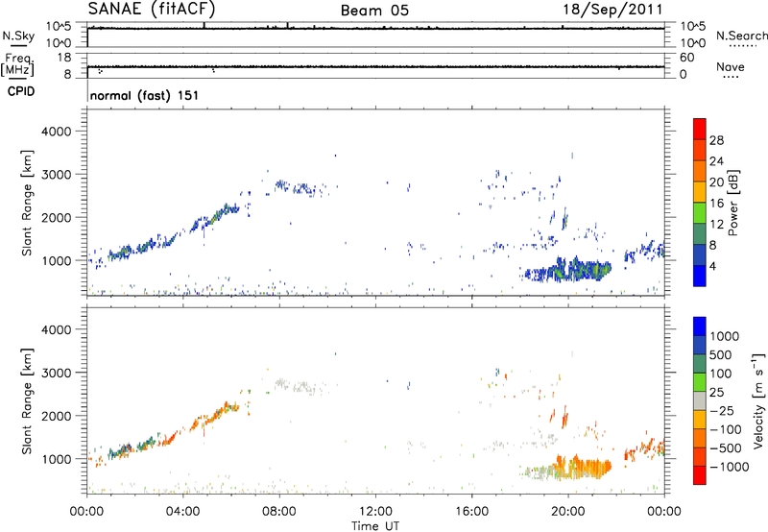The height and width of the screenshot is (532, 768).
Task: Click the "18" tick on frequency axis
Action: pyautogui.click(x=64, y=58)
